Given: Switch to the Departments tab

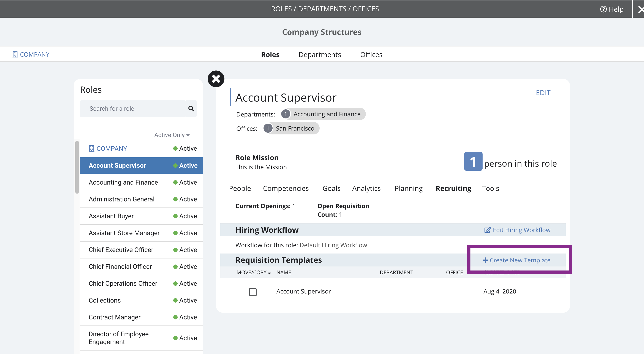Looking at the screenshot, I should tap(320, 54).
